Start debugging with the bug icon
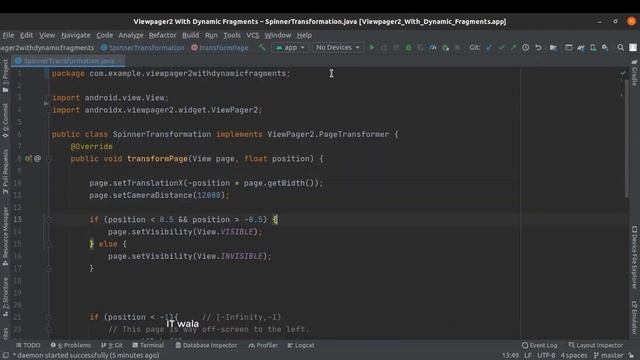Viewport: 640px width, 360px height. 408,48
